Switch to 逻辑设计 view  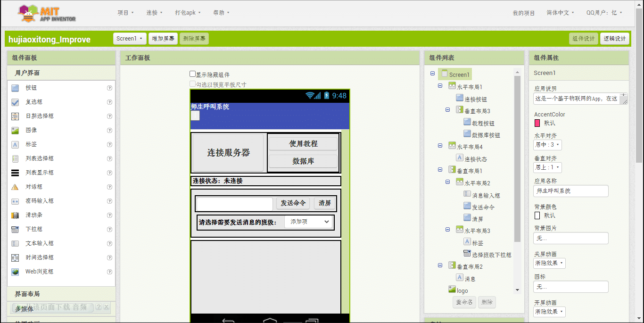(615, 39)
